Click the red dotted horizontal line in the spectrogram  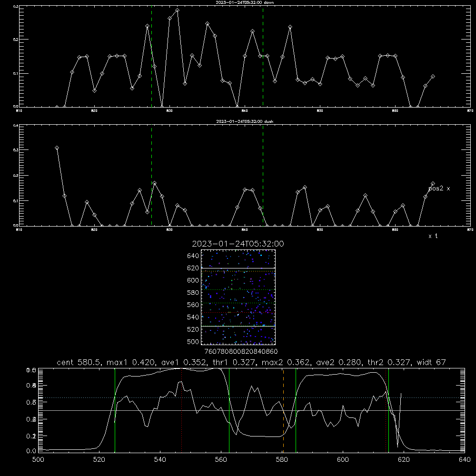[x=238, y=312]
